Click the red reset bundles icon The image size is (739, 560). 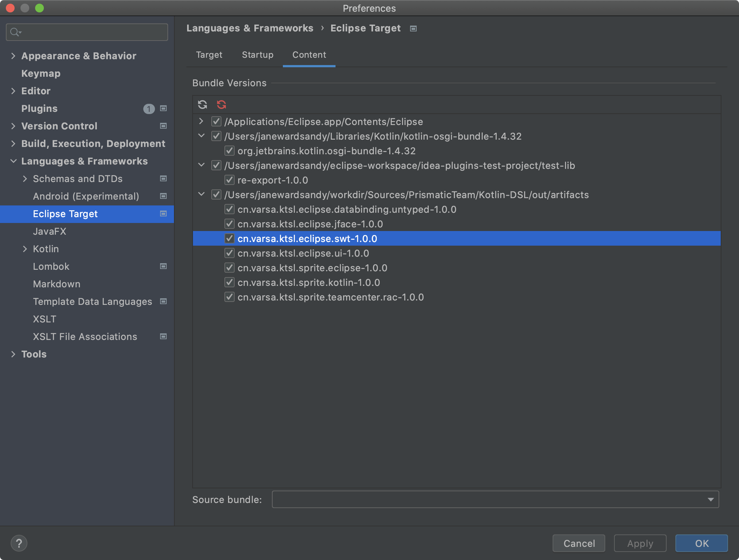tap(221, 105)
